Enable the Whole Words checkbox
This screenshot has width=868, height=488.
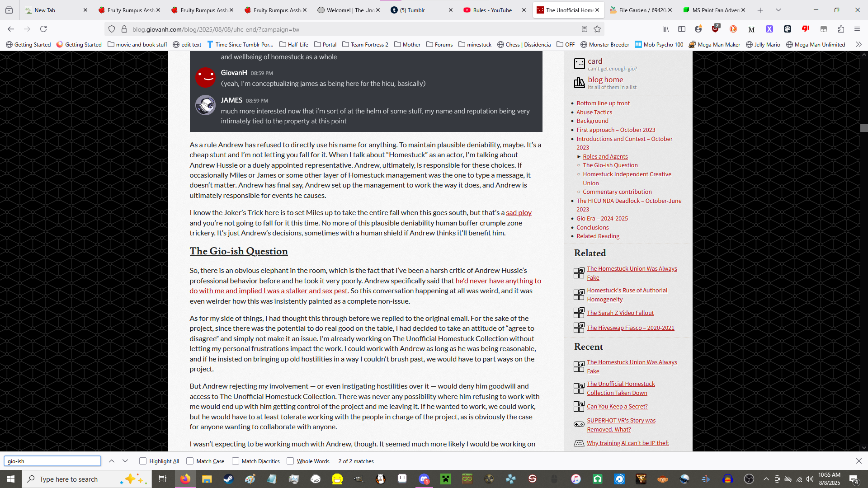290,461
